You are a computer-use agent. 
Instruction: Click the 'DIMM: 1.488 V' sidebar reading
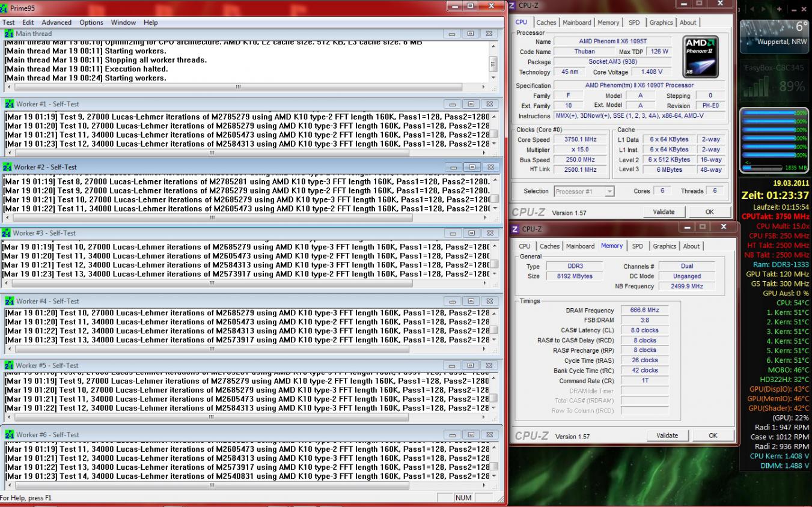[x=783, y=466]
